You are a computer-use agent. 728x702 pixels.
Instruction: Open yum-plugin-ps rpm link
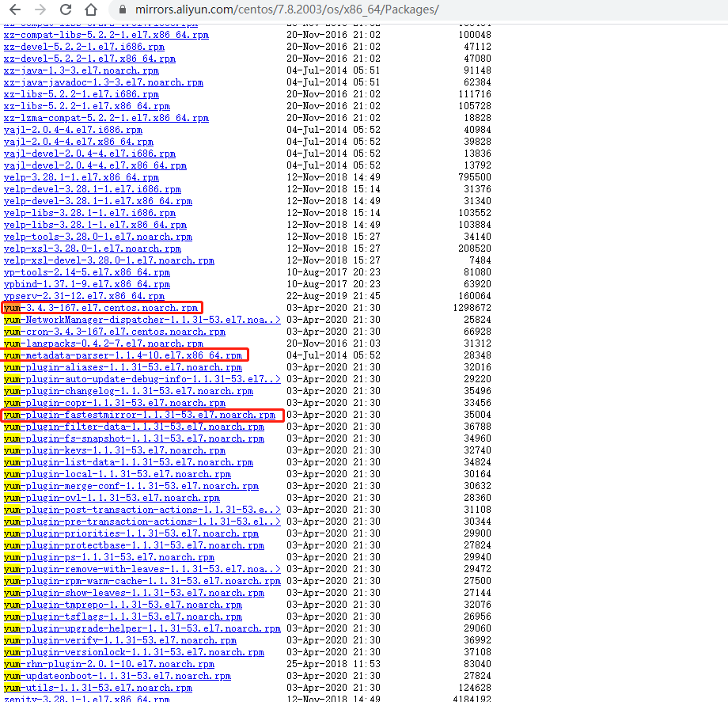(x=109, y=557)
